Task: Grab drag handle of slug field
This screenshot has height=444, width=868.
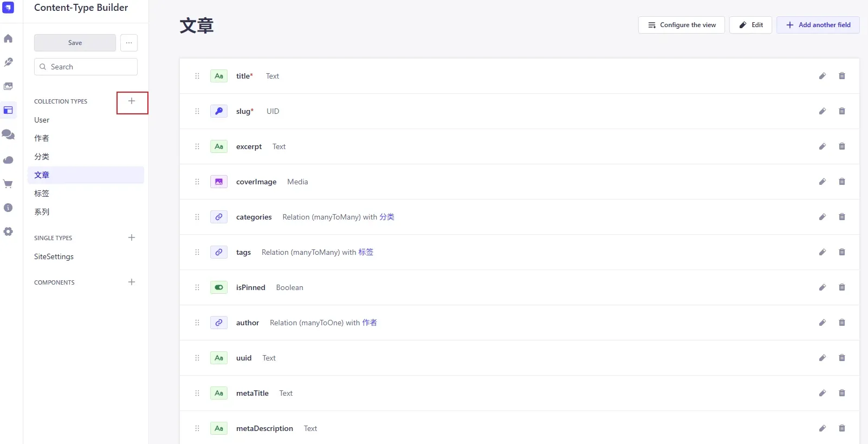Action: pos(197,111)
